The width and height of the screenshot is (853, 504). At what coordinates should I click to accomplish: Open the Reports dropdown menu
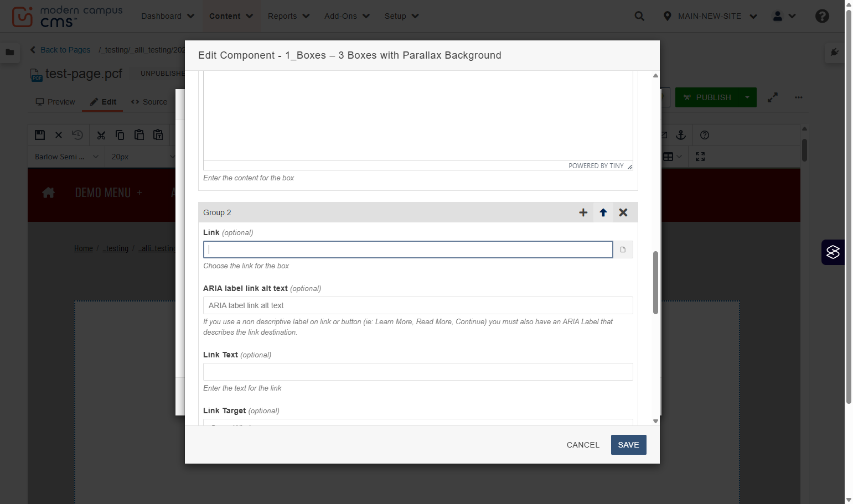288,16
